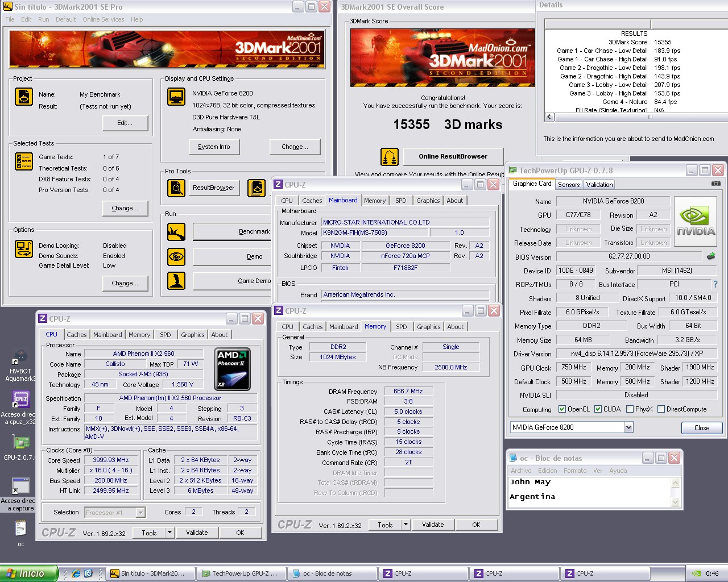The width and height of the screenshot is (728, 582).
Task: Click the Change... button under Selected Tests
Action: pos(125,208)
